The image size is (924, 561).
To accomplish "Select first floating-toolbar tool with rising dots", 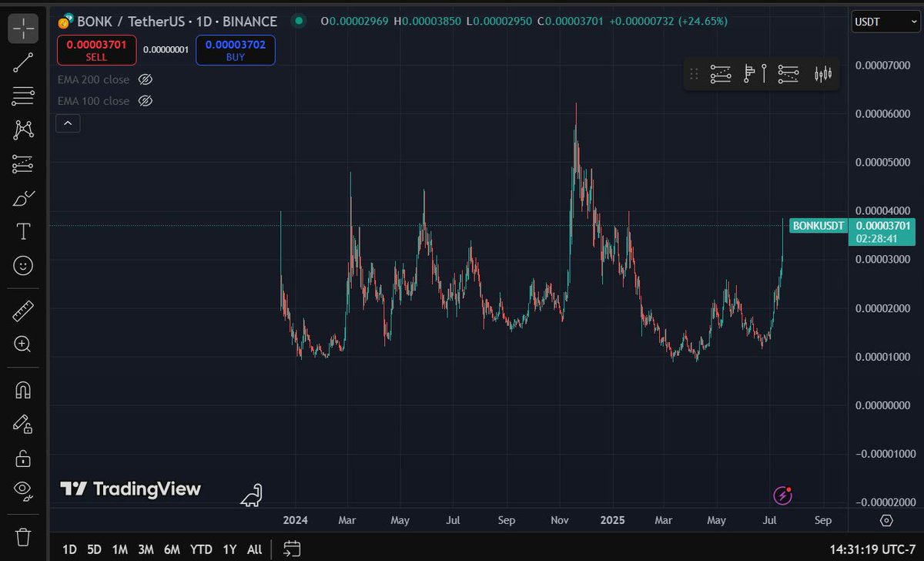I will (x=721, y=74).
